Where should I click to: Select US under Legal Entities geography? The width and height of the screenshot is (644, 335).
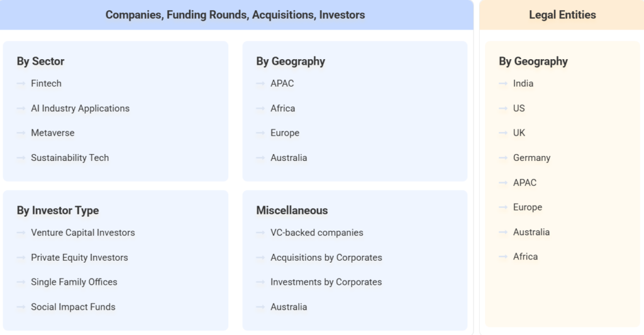[519, 108]
